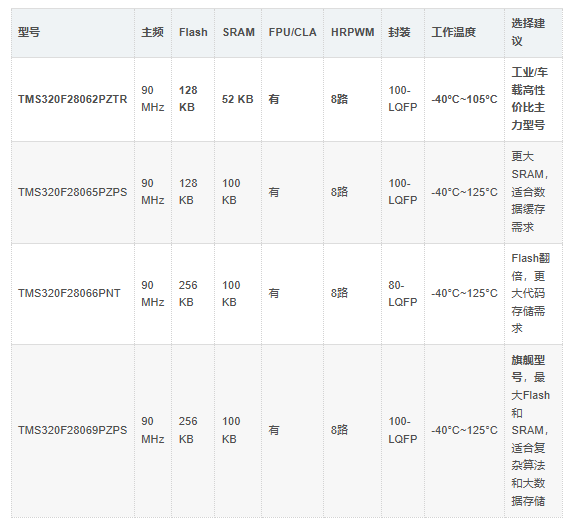The image size is (580, 528).
Task: Click 100-LQFP package cell of TMS320F28065PZPS
Action: (x=403, y=192)
